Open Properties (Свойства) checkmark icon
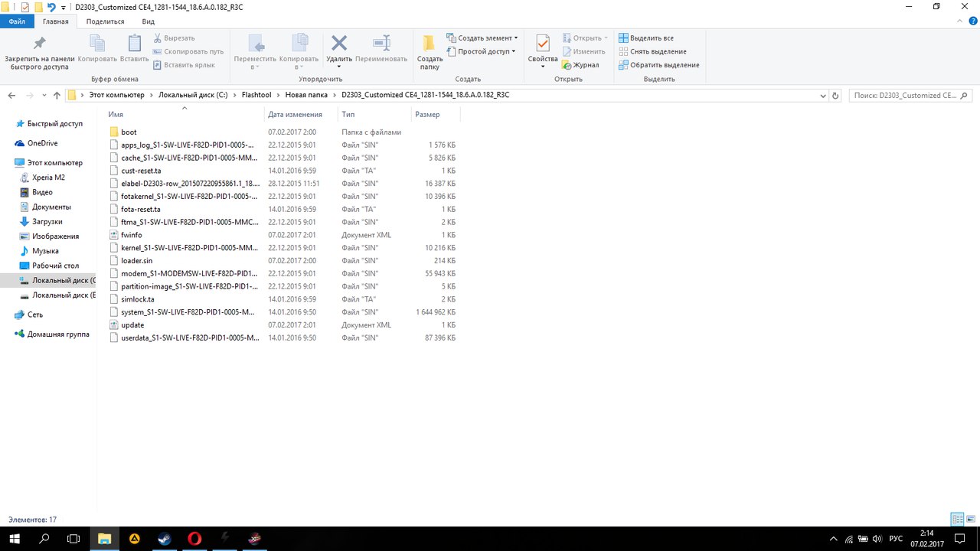Screen dimensions: 980x551 543,44
